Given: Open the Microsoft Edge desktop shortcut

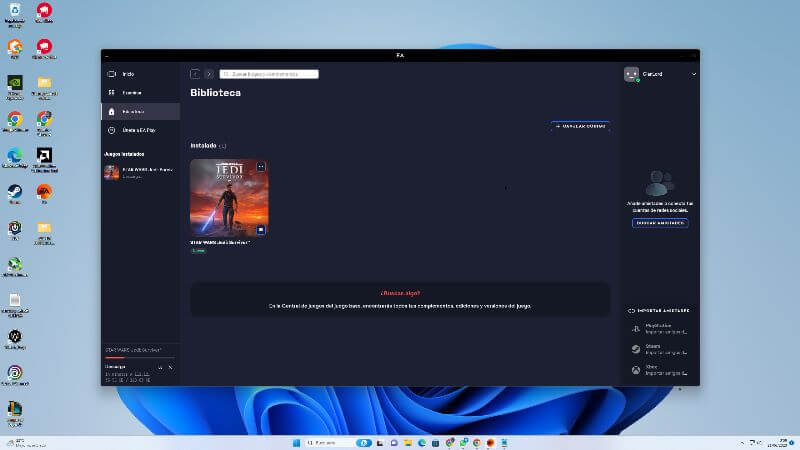Looking at the screenshot, I should point(15,158).
